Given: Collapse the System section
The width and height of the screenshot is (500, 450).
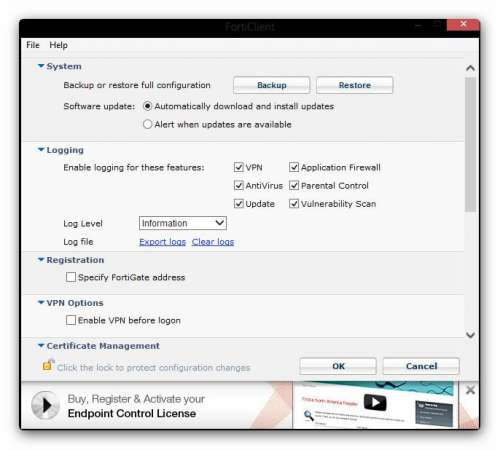Looking at the screenshot, I should pyautogui.click(x=41, y=66).
